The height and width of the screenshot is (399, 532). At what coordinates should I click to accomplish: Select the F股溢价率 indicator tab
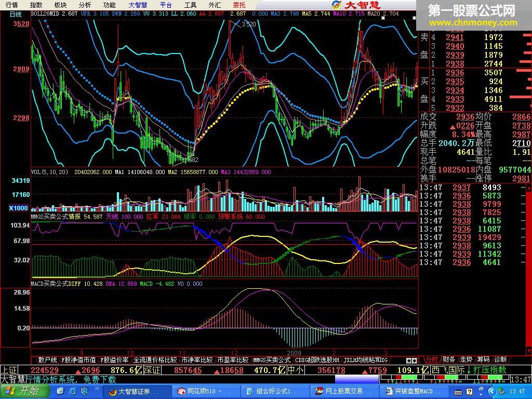(114, 360)
